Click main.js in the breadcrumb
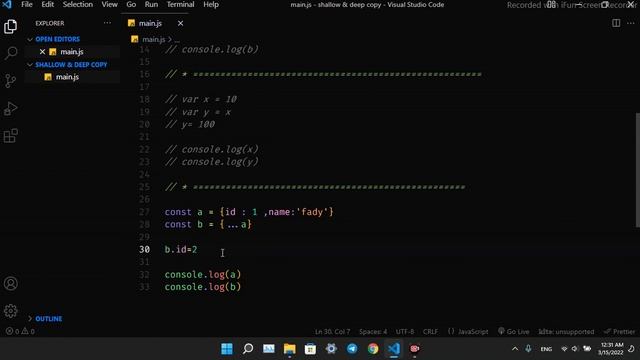Screen dimensions: 640x360 click(x=153, y=40)
